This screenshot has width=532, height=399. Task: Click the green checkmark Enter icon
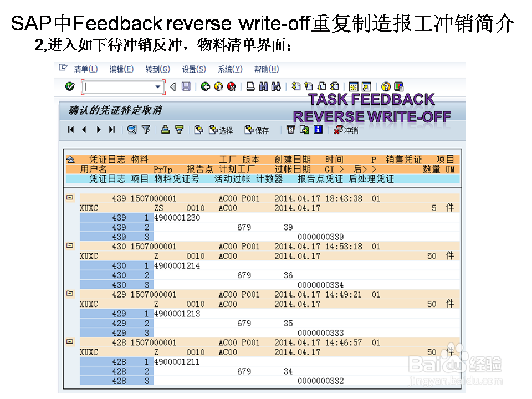70,86
